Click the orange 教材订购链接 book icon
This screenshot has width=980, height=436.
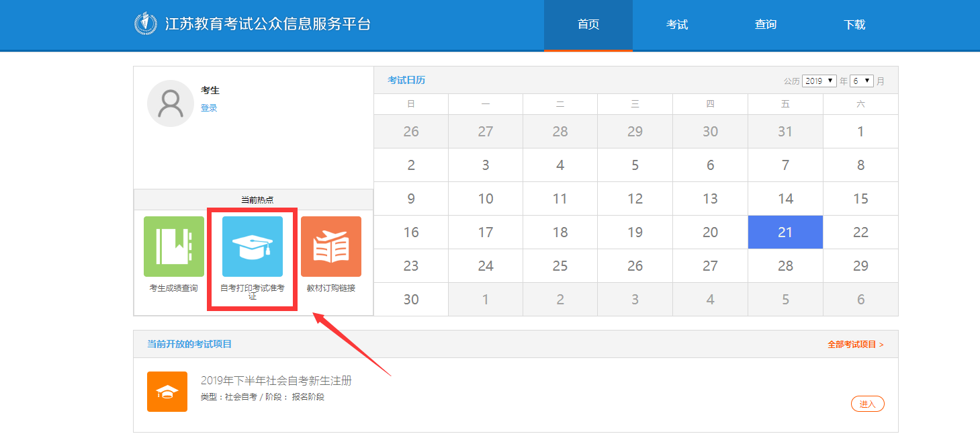pos(331,247)
